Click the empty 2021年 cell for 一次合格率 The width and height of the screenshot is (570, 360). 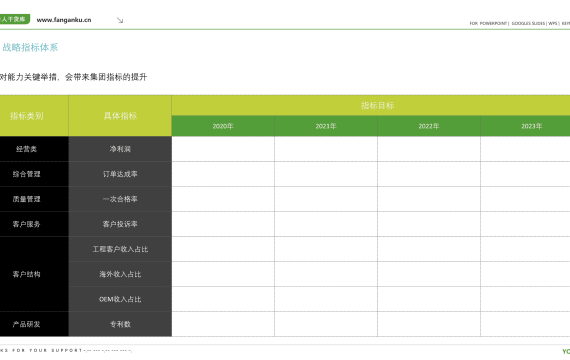click(326, 199)
